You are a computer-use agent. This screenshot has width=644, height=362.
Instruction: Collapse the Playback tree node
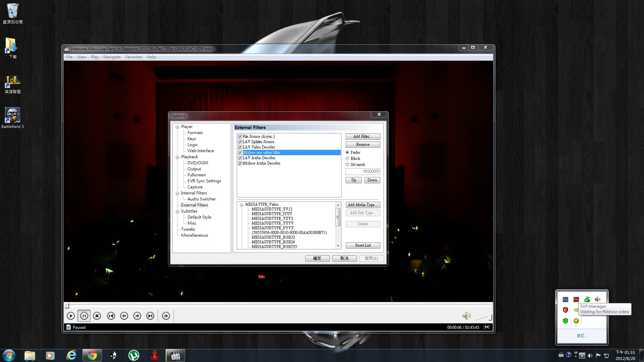[177, 157]
